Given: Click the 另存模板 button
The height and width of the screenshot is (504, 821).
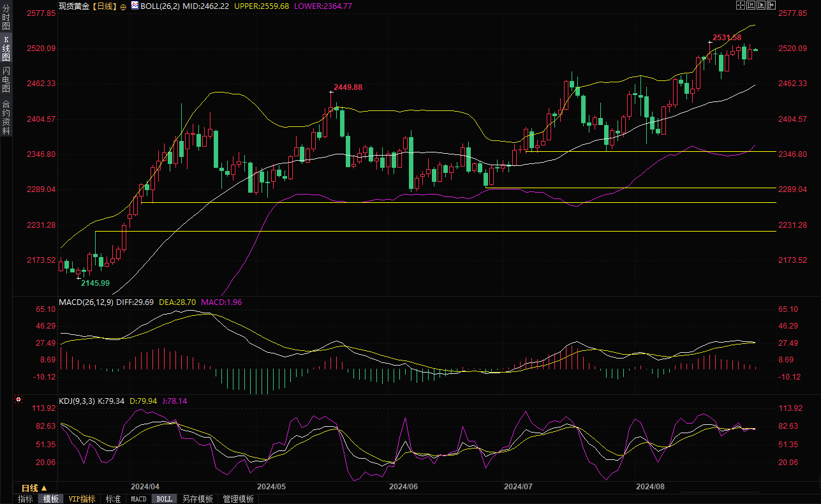Looking at the screenshot, I should pyautogui.click(x=197, y=499).
